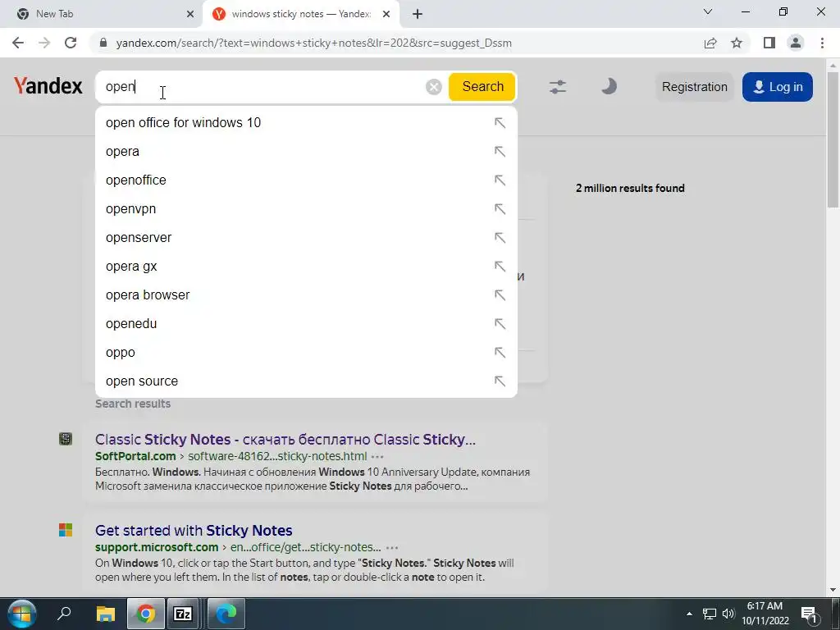This screenshot has width=840, height=630.
Task: Click fill arrow beside 'oppo' suggestion
Action: point(500,353)
